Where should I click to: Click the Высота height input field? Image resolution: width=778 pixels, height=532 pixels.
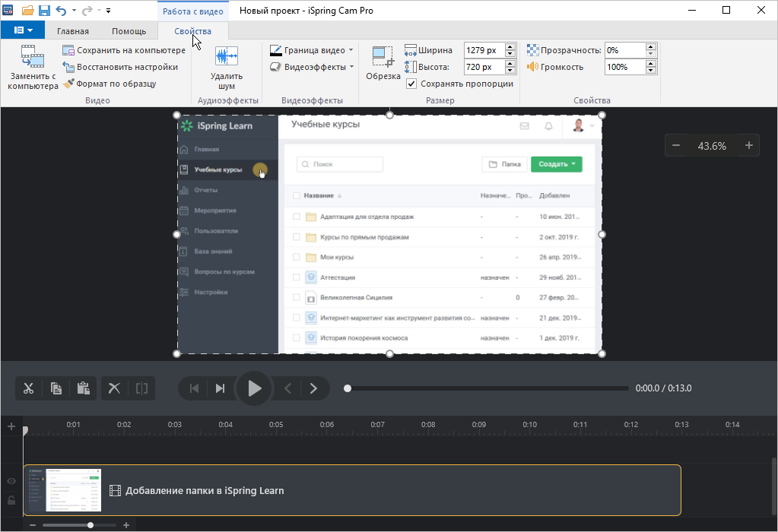click(x=484, y=67)
